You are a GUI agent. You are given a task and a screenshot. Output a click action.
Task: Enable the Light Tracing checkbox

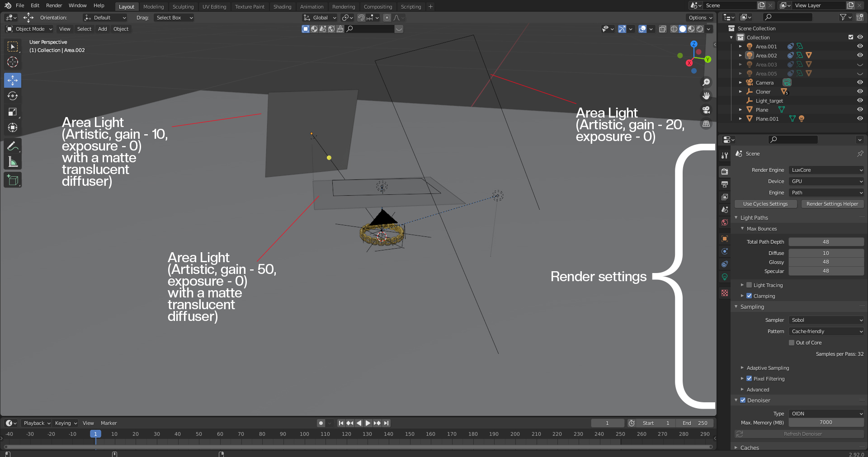point(749,285)
